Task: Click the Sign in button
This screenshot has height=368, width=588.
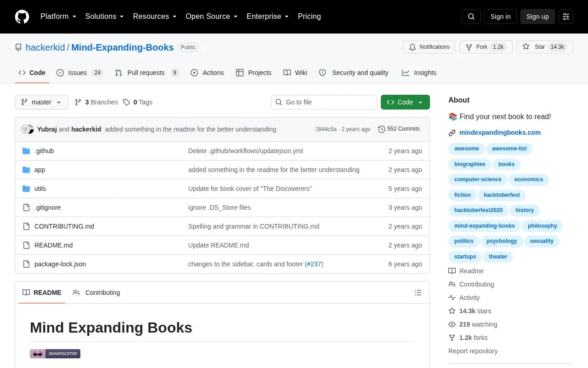Action: [x=500, y=17]
